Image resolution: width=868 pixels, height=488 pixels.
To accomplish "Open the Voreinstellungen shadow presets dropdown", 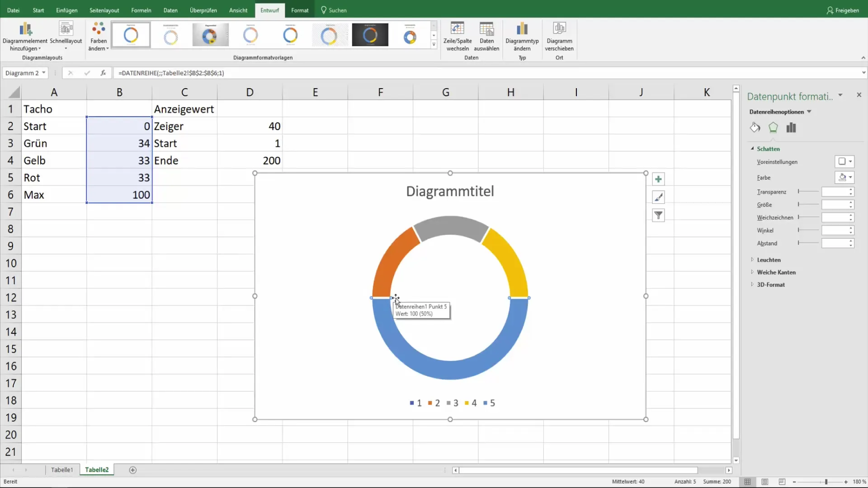I will tap(844, 161).
